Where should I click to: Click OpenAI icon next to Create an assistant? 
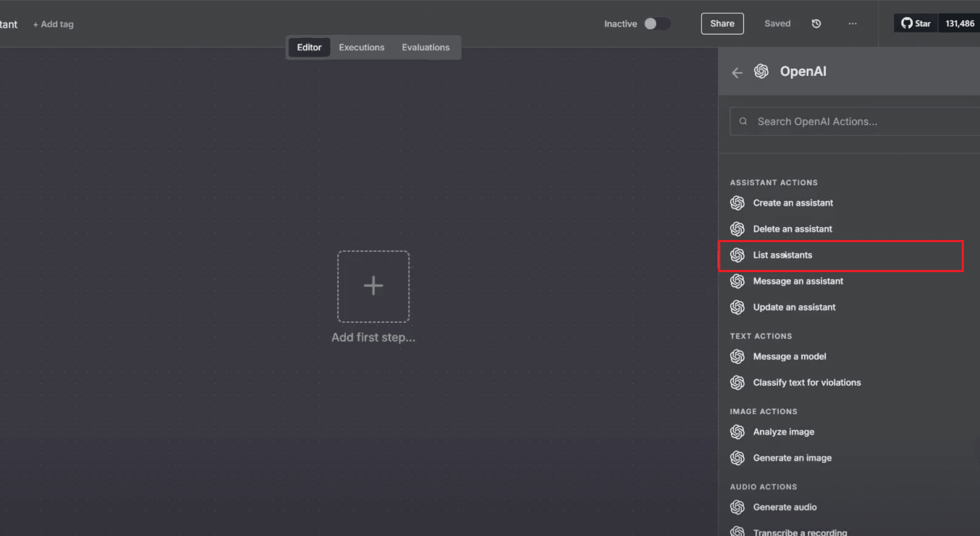pyautogui.click(x=737, y=203)
